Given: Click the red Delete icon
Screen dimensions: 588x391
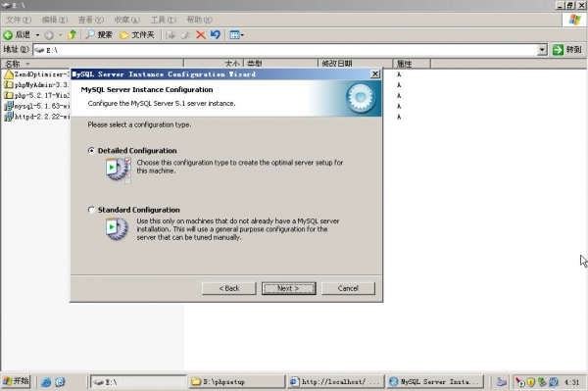Looking at the screenshot, I should (201, 35).
